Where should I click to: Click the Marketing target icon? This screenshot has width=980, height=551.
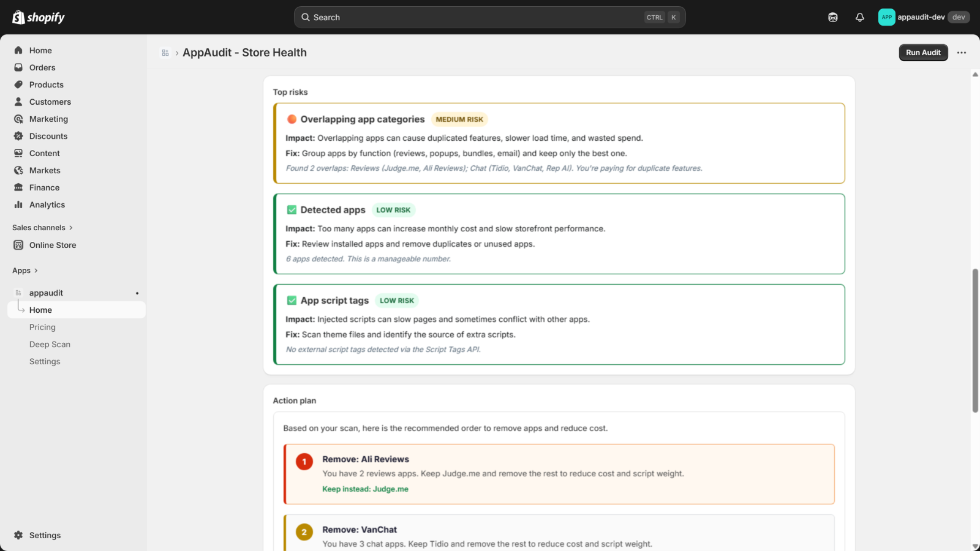[x=18, y=119]
